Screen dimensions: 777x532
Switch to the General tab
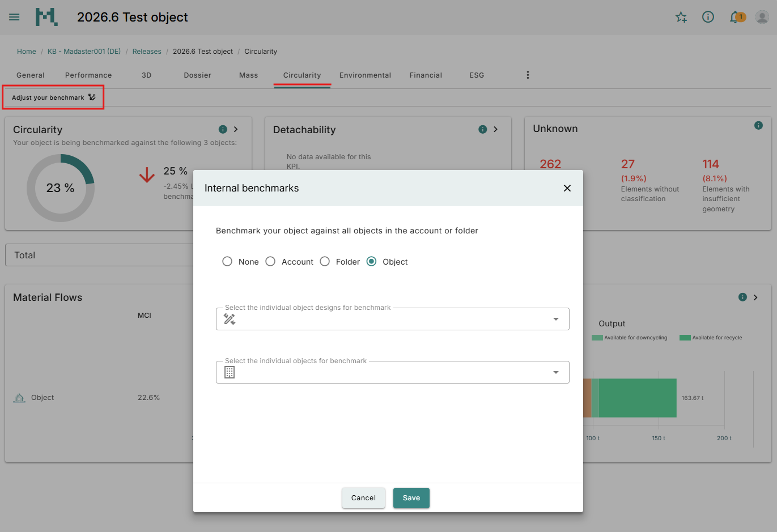point(31,75)
